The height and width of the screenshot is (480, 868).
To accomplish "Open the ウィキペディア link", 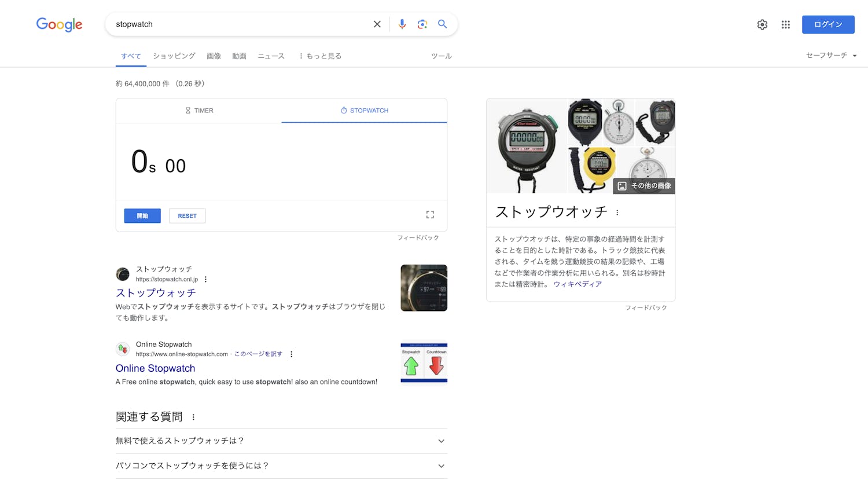I will click(x=578, y=284).
